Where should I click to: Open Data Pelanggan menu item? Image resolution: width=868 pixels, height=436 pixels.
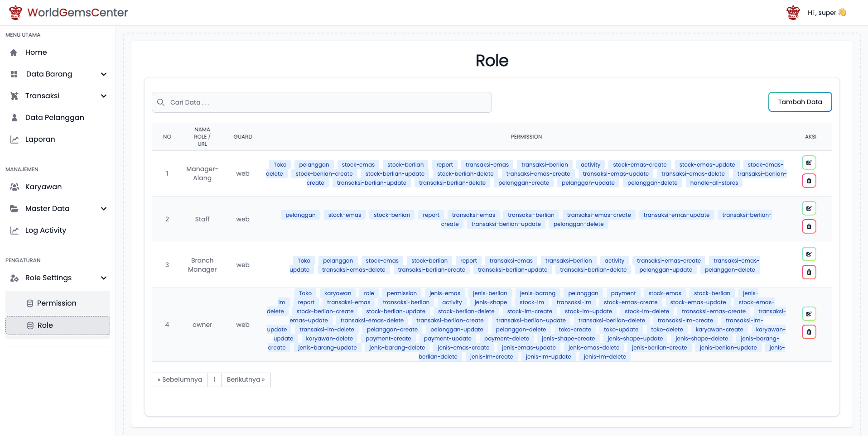pyautogui.click(x=58, y=118)
